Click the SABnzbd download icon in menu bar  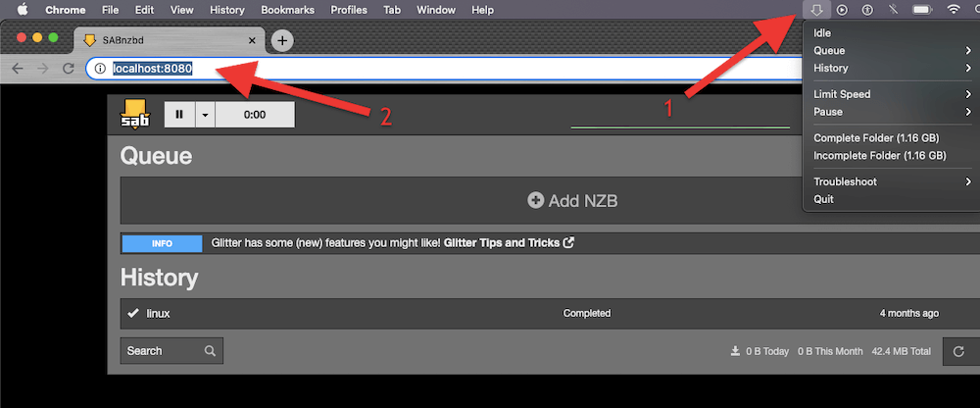815,10
